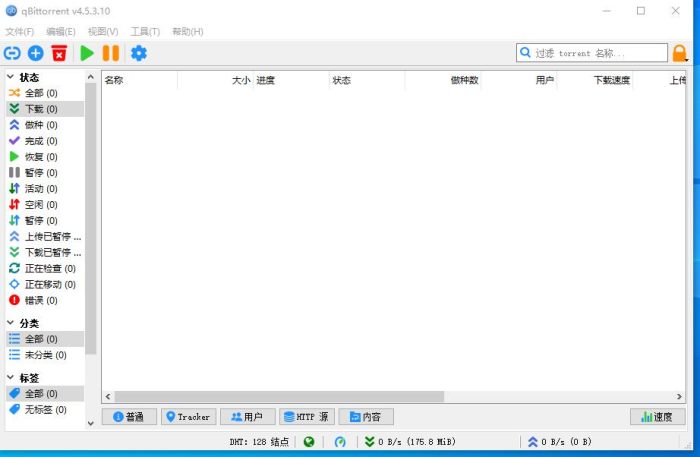Open the 工具(T) menu
Viewport: 700px width, 457px height.
[x=145, y=31]
